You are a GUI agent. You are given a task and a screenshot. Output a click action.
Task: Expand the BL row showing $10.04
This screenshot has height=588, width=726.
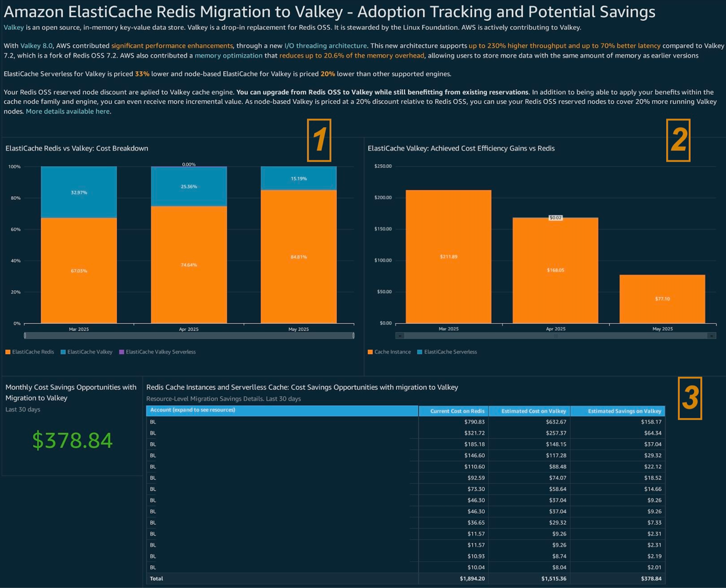(153, 567)
